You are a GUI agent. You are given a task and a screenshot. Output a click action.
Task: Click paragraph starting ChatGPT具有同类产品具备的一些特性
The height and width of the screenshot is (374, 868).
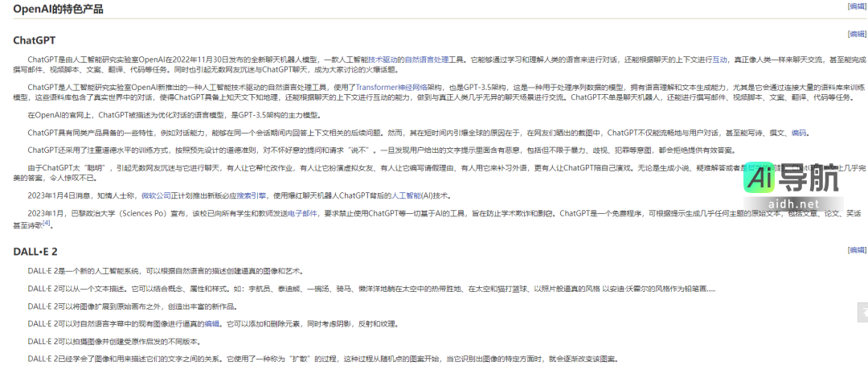(x=417, y=133)
